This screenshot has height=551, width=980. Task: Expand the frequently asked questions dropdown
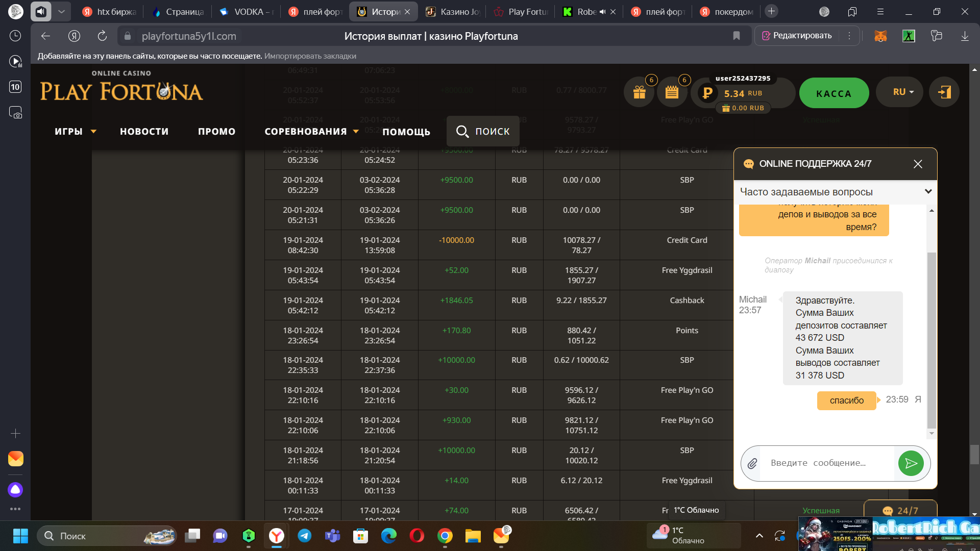click(x=928, y=192)
